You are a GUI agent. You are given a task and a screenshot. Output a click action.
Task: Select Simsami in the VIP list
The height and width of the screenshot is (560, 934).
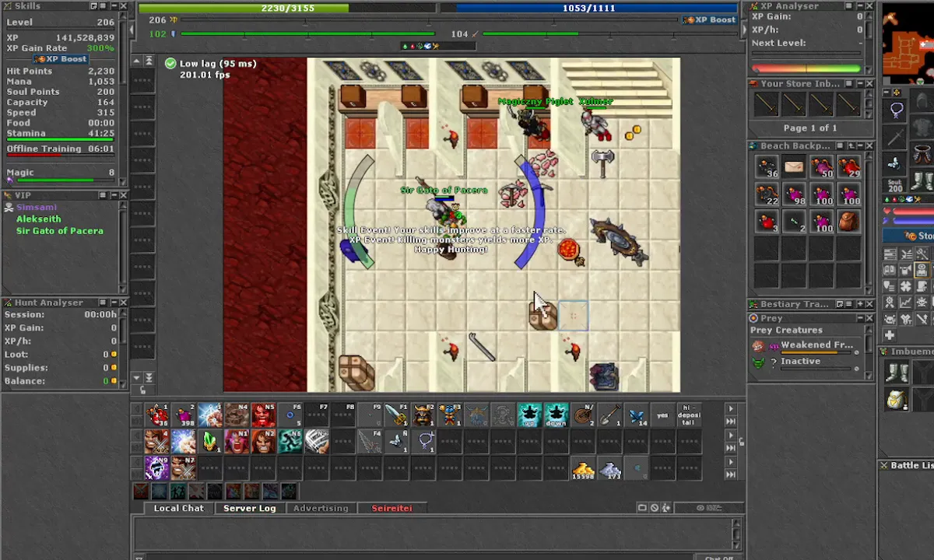36,208
